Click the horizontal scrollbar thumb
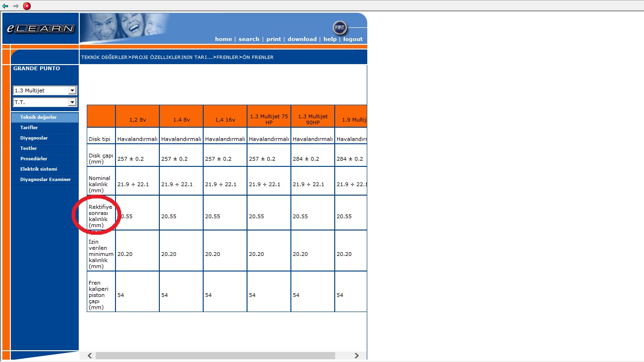 point(215,355)
